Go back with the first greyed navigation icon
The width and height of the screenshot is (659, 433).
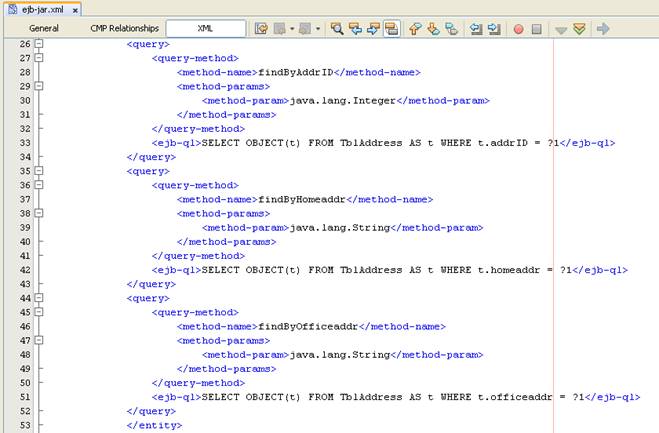tap(279, 29)
